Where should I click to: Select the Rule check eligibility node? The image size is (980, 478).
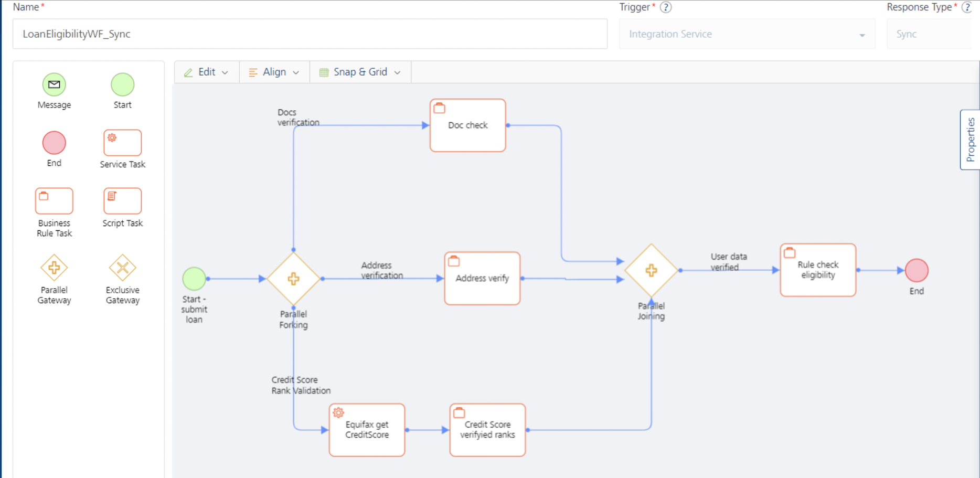click(818, 270)
